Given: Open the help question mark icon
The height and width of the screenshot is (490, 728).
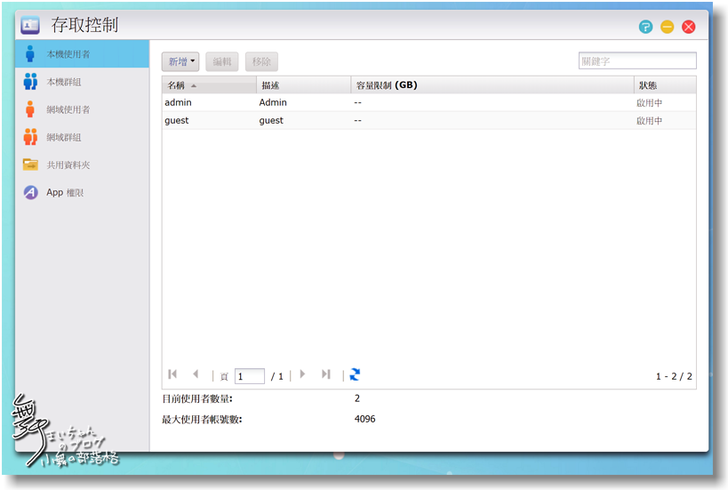Looking at the screenshot, I should click(645, 26).
